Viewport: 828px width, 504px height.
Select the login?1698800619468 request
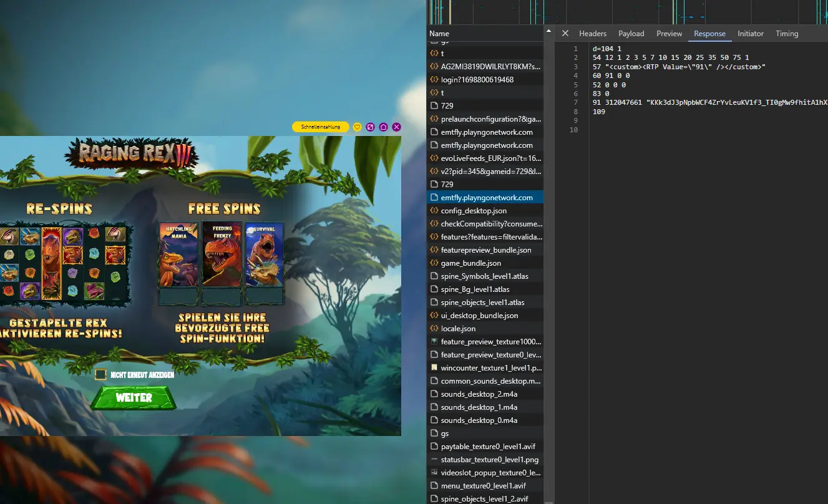coord(485,79)
